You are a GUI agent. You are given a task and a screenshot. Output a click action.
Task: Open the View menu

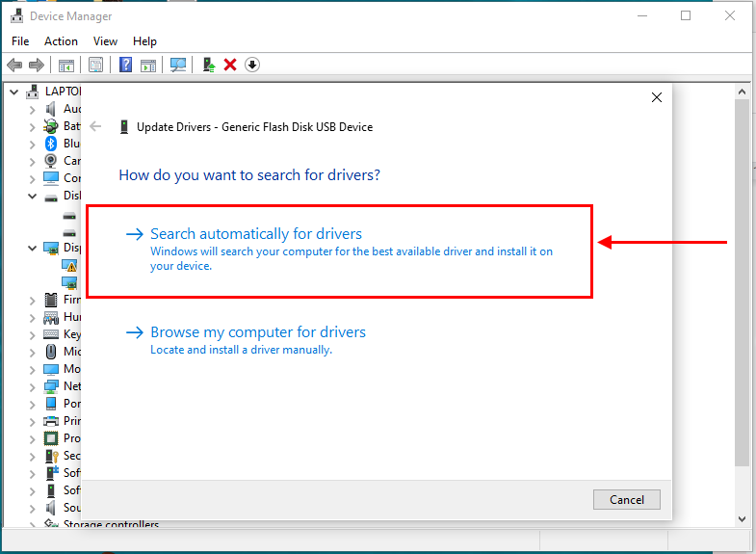pos(105,41)
